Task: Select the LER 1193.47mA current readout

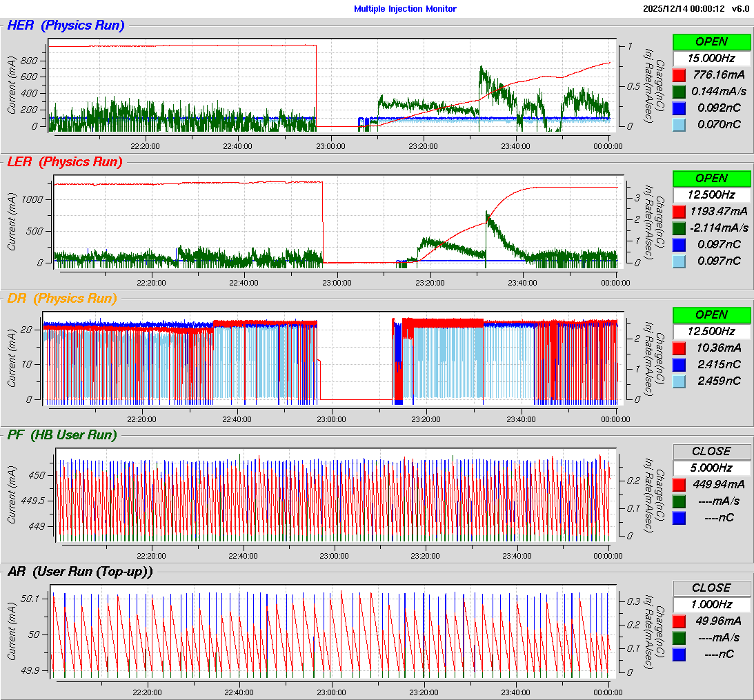Action: point(720,211)
